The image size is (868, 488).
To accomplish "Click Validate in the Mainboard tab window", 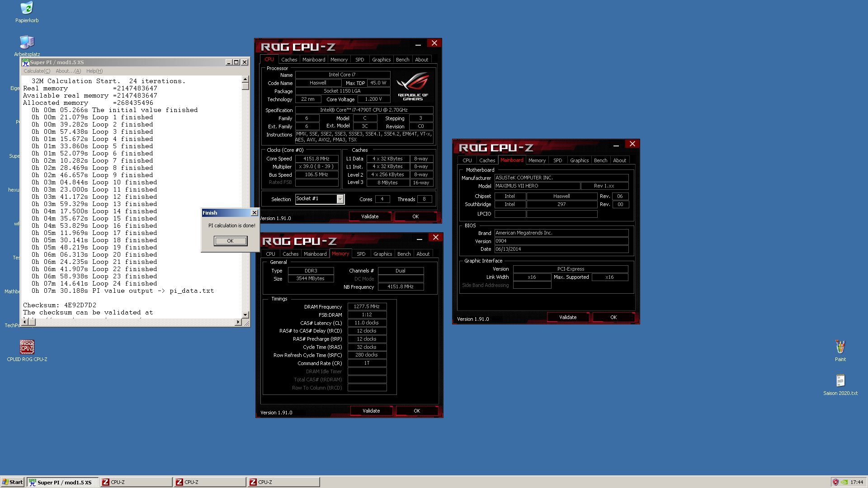I will (x=568, y=317).
